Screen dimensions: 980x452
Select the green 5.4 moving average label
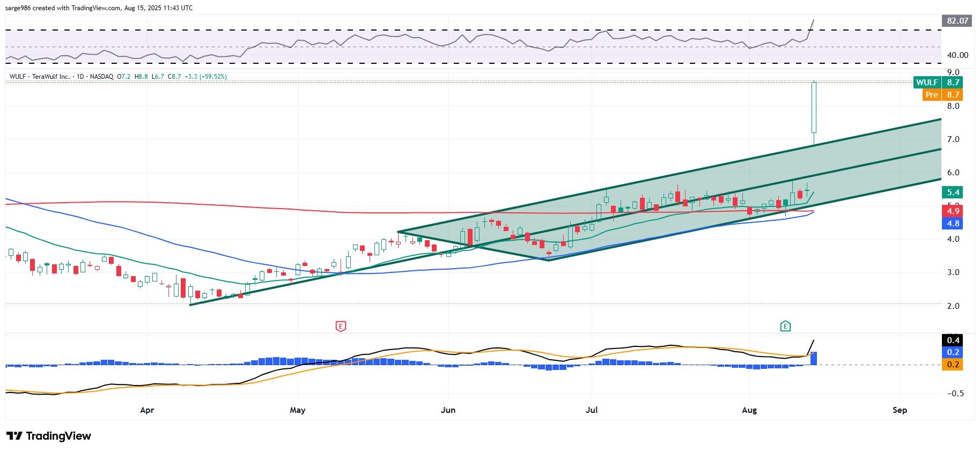coord(953,192)
